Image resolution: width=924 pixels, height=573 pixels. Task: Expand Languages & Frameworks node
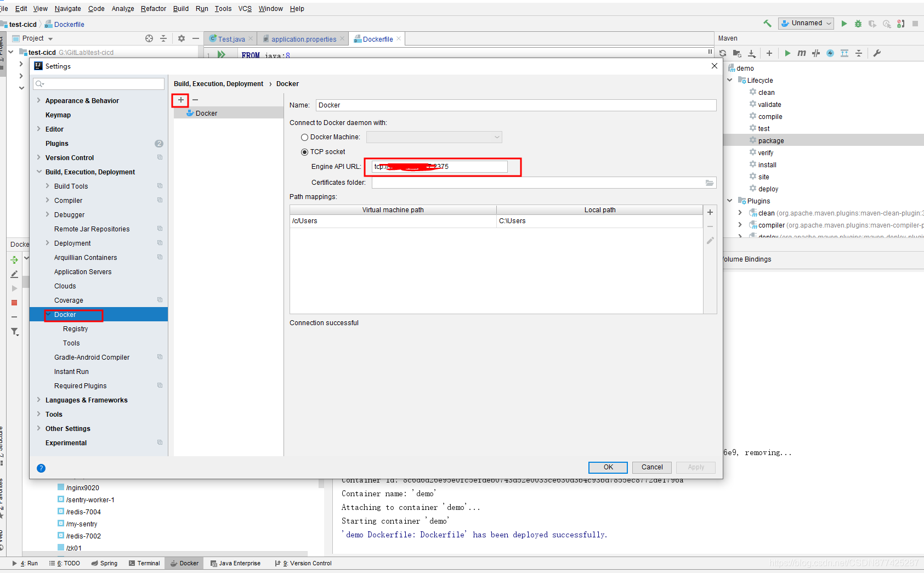click(38, 400)
